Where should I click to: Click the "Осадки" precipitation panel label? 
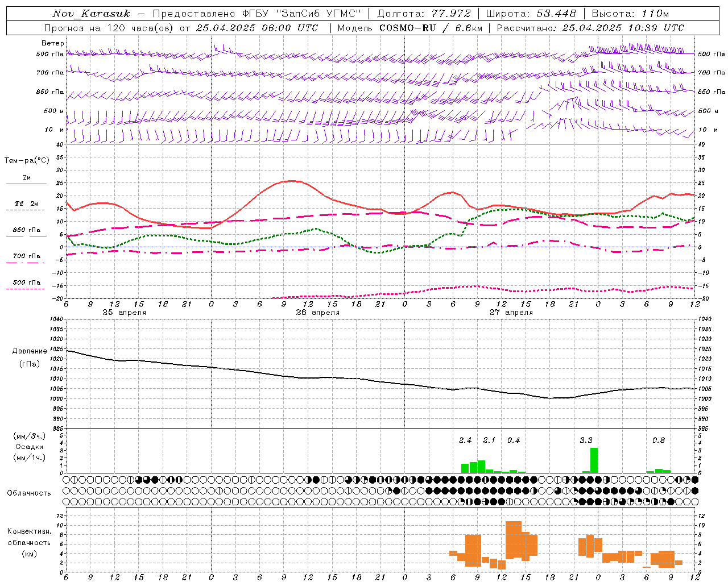[30, 447]
